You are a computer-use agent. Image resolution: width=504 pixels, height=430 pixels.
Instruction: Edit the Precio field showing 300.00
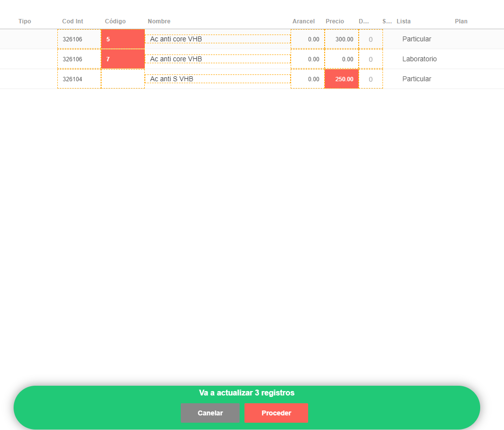341,39
